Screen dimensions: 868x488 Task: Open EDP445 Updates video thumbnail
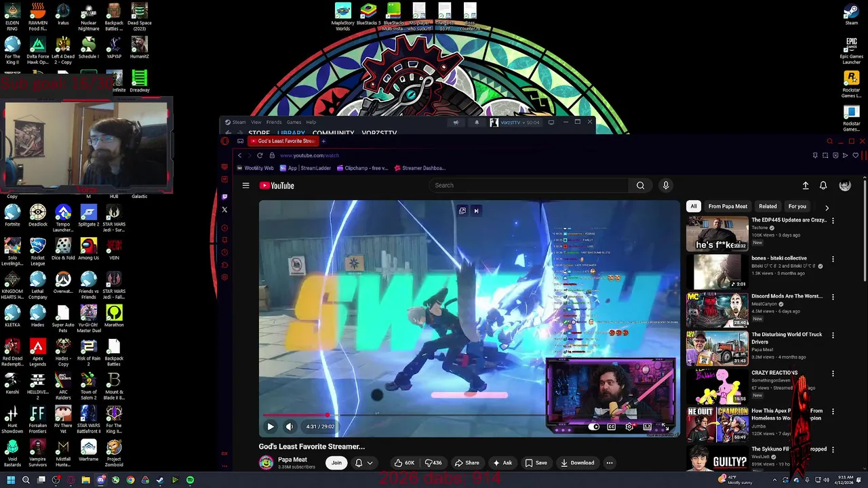pos(717,234)
